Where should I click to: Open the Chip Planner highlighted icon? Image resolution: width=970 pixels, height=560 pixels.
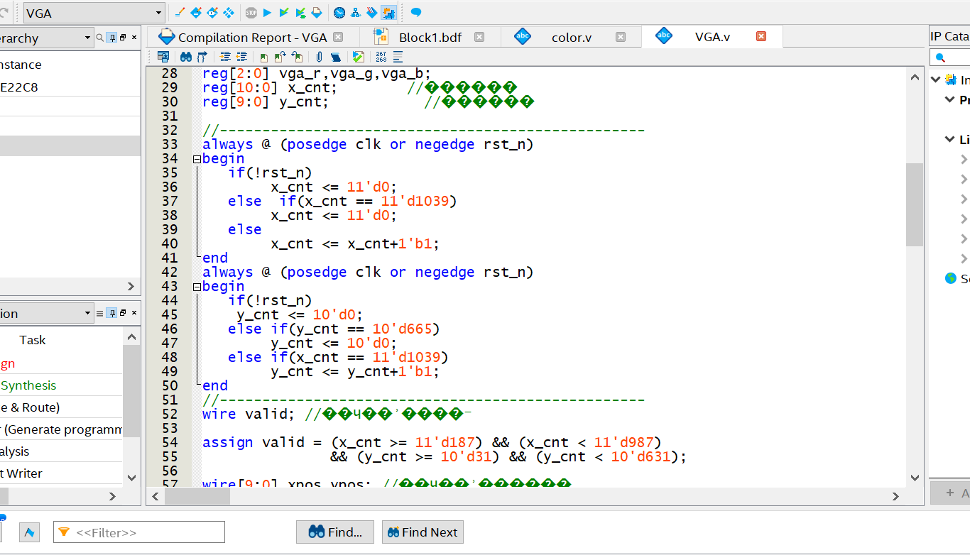click(x=388, y=13)
